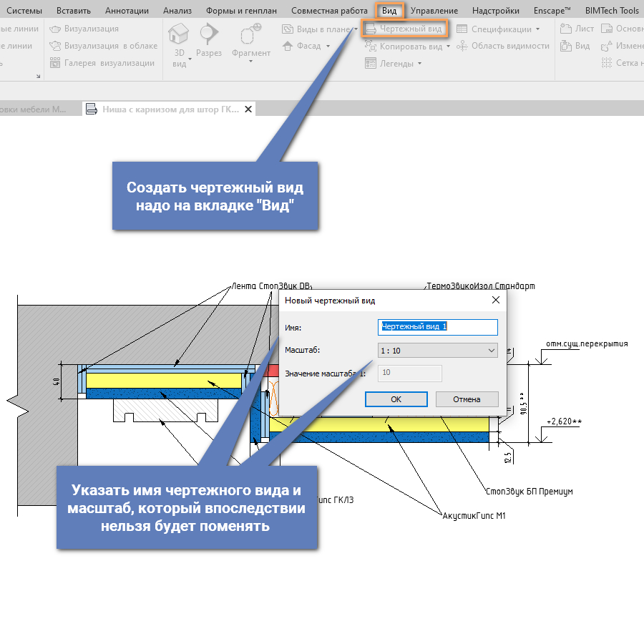The height and width of the screenshot is (644, 644).
Task: Click Визуализация в облаке icon
Action: pos(55,46)
